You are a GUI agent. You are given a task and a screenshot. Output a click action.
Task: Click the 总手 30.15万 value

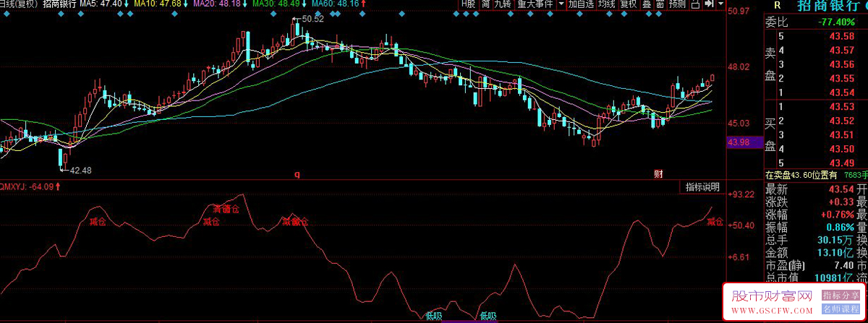pyautogui.click(x=835, y=241)
